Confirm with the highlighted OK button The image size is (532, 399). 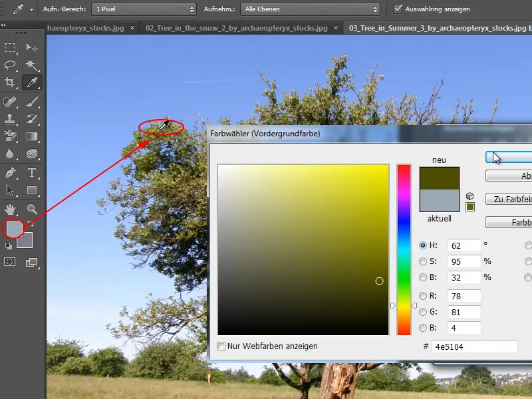(509, 158)
